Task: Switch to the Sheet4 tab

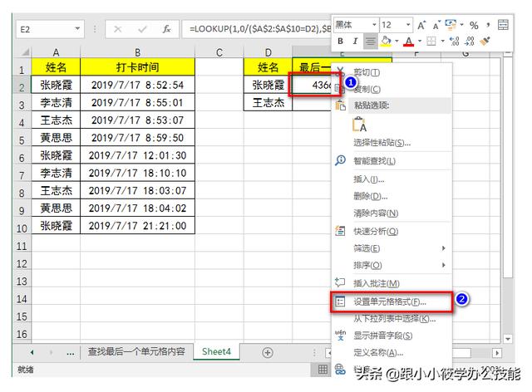Action: (216, 351)
